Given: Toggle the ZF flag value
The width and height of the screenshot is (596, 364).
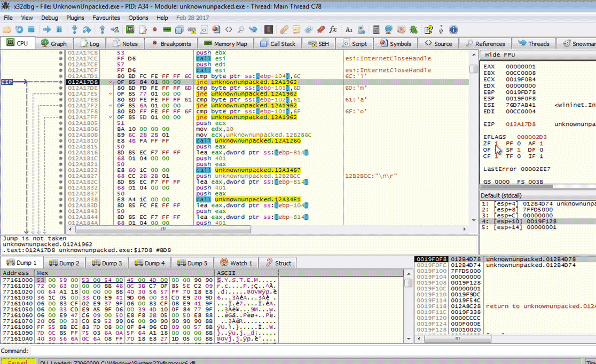Looking at the screenshot, I should coord(496,144).
